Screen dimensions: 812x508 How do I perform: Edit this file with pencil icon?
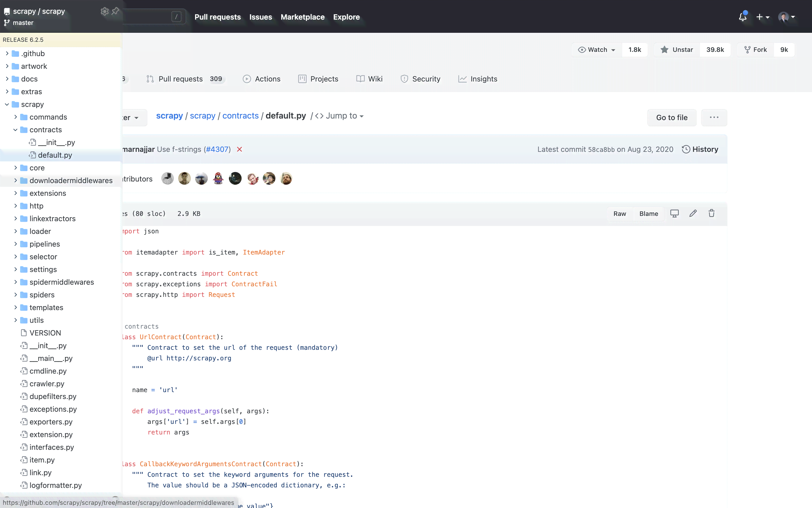(693, 213)
